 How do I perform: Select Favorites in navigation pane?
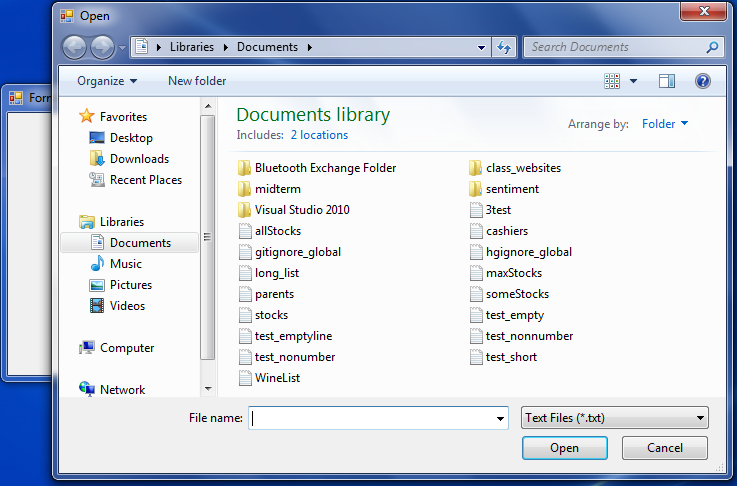click(x=113, y=117)
